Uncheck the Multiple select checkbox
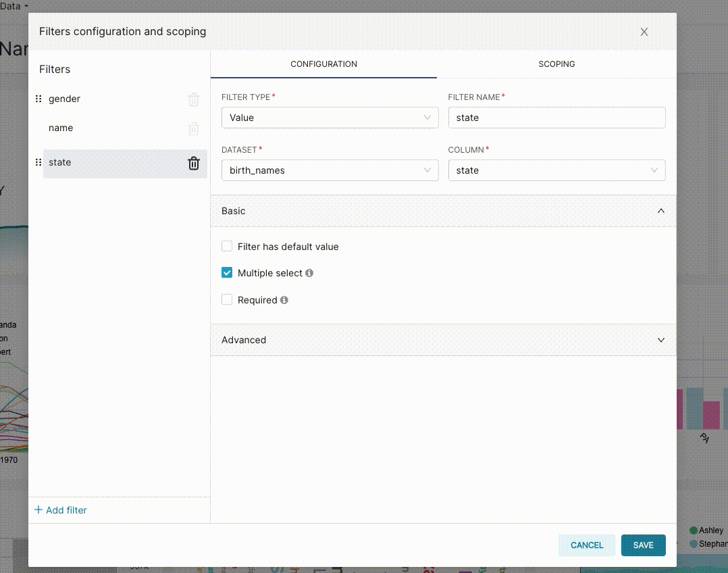Viewport: 728px width, 573px height. tap(227, 273)
